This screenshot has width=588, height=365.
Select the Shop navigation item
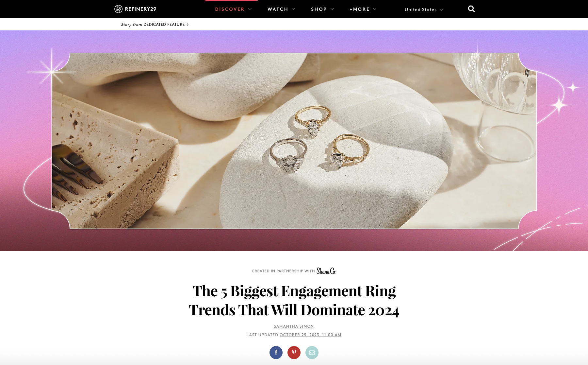(319, 9)
